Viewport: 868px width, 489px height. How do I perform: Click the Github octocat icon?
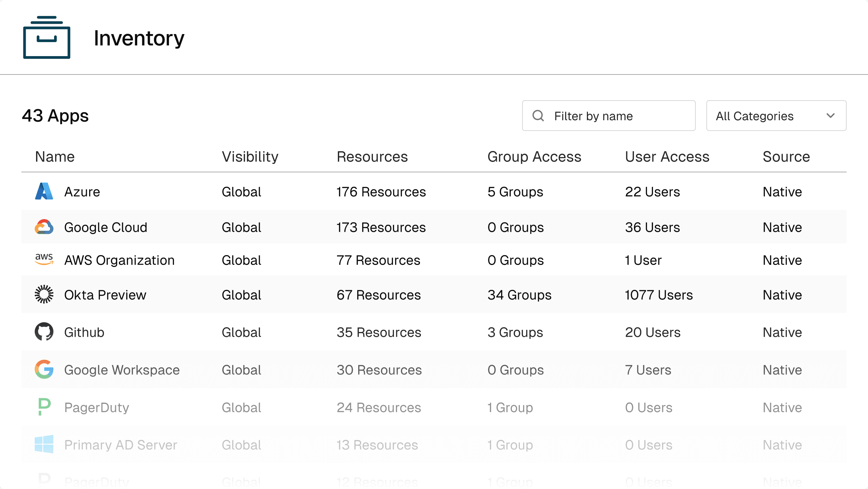pos(44,332)
